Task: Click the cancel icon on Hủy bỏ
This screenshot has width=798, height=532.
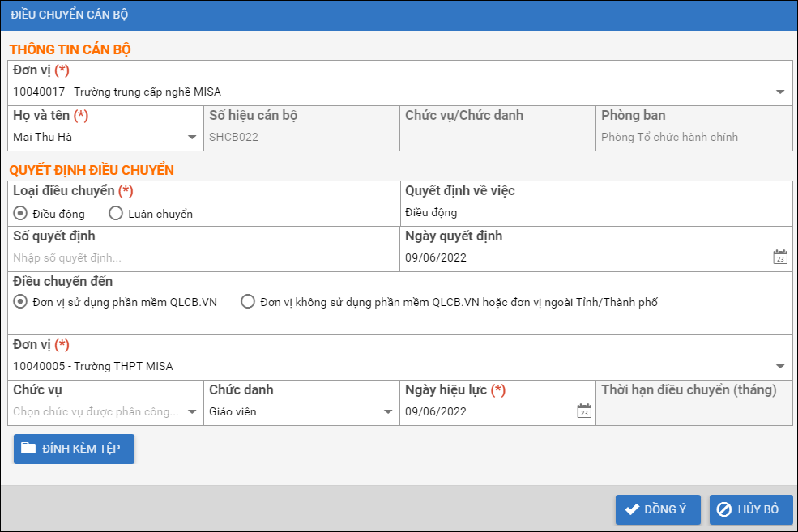Action: point(723,509)
